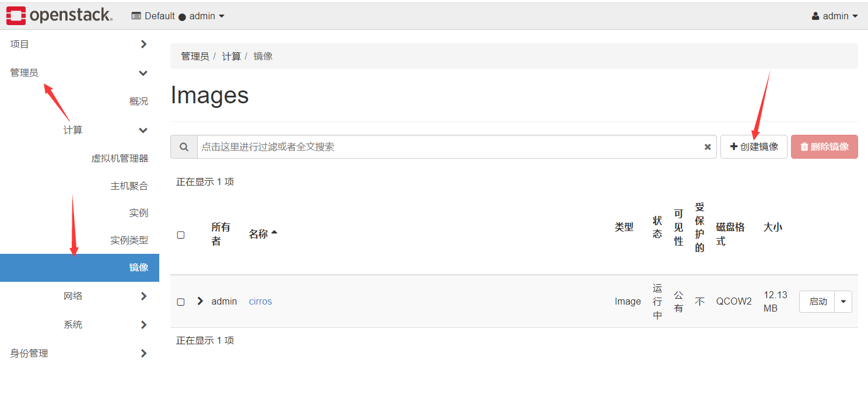Open the Default admin project dropdown
Viewport: 868px width, 402px height.
tap(178, 16)
